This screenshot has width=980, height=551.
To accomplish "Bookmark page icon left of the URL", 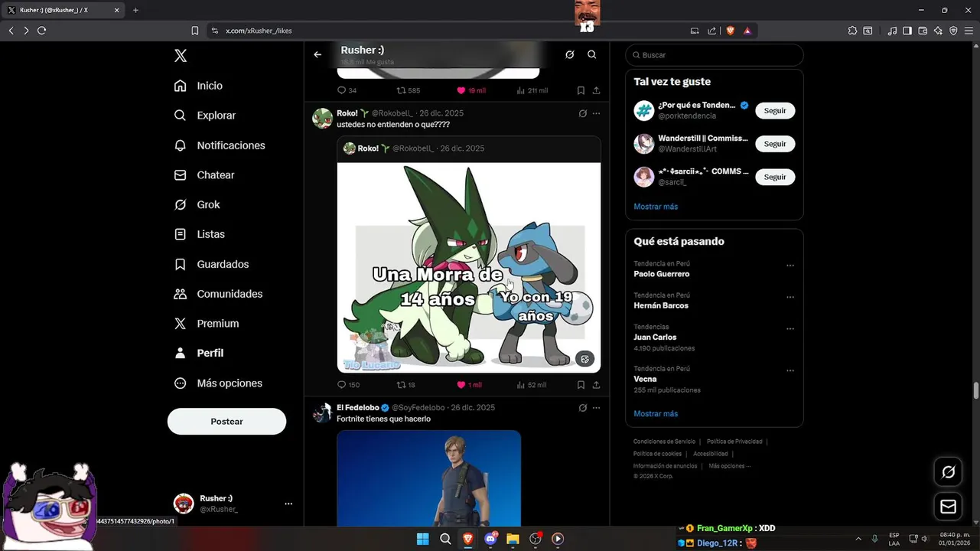I will tap(194, 31).
